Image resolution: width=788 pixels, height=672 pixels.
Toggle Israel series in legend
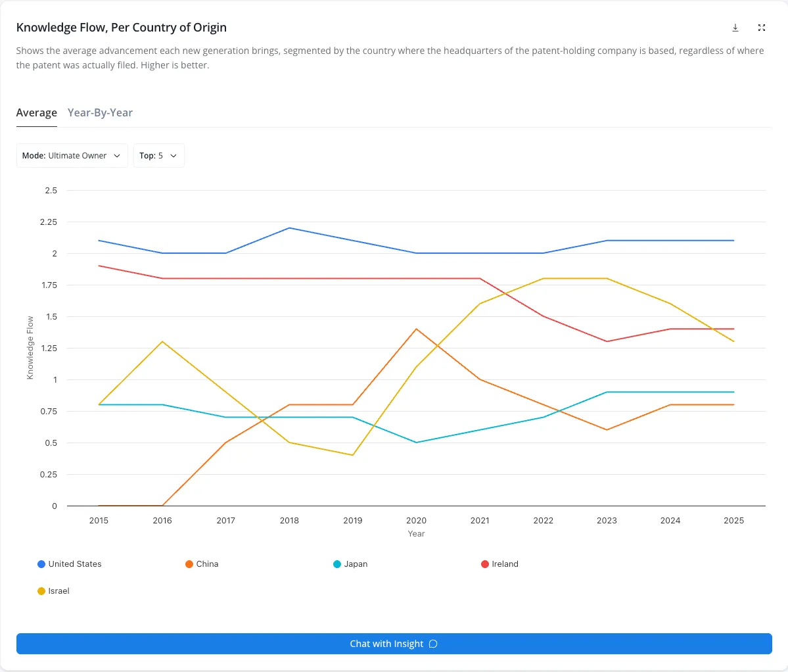(x=53, y=591)
